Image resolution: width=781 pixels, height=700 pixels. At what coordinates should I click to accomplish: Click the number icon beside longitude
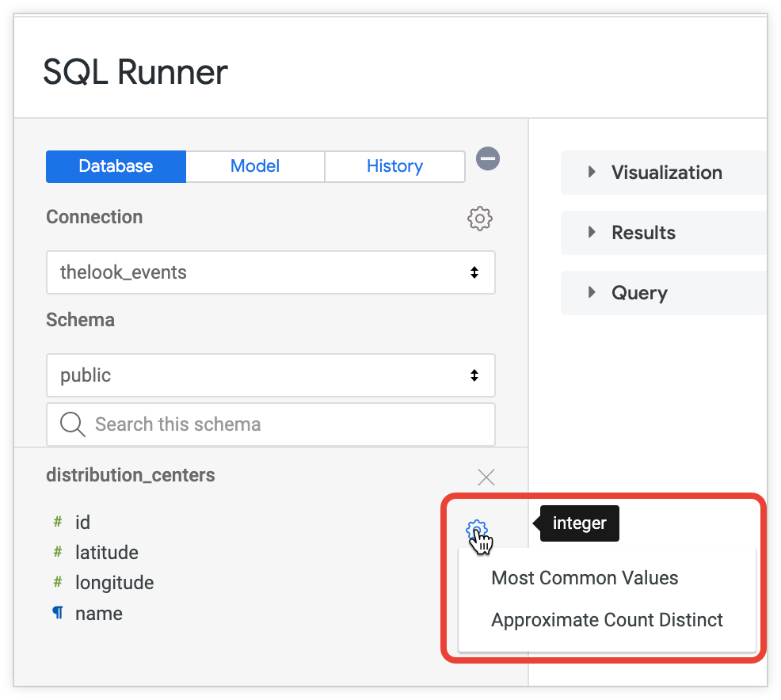coord(58,583)
